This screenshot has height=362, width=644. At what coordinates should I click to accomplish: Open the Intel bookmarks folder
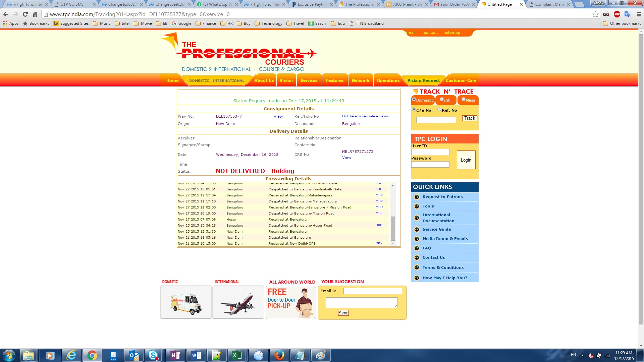coord(122,23)
